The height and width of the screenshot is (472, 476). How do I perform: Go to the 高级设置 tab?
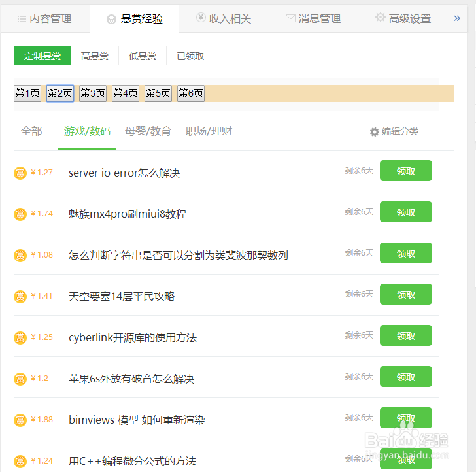click(x=403, y=19)
